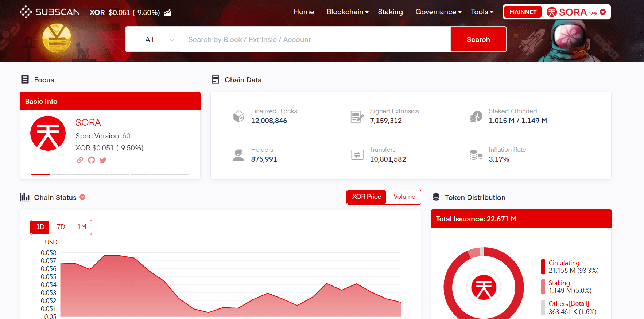
Task: Open the Others Detail link
Action: (579, 303)
